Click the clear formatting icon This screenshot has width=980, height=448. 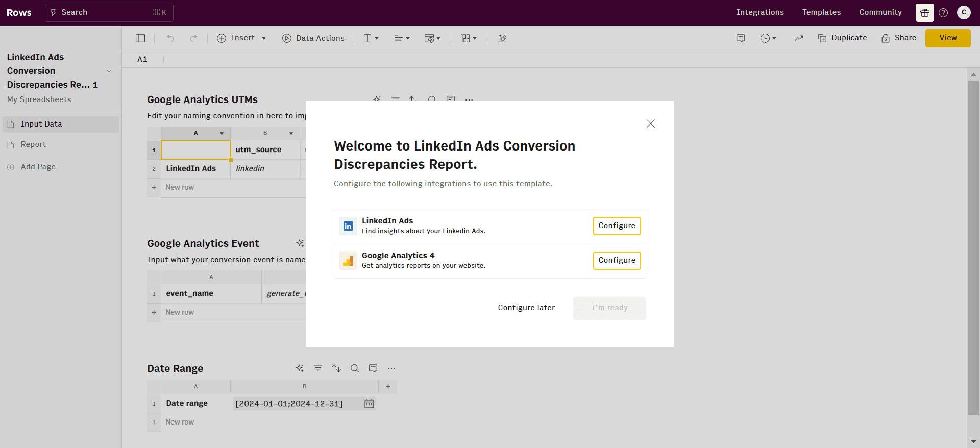pyautogui.click(x=502, y=38)
